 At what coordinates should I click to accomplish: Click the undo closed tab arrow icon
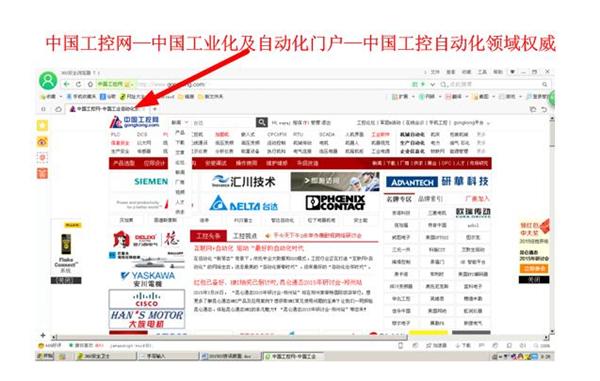tap(544, 109)
